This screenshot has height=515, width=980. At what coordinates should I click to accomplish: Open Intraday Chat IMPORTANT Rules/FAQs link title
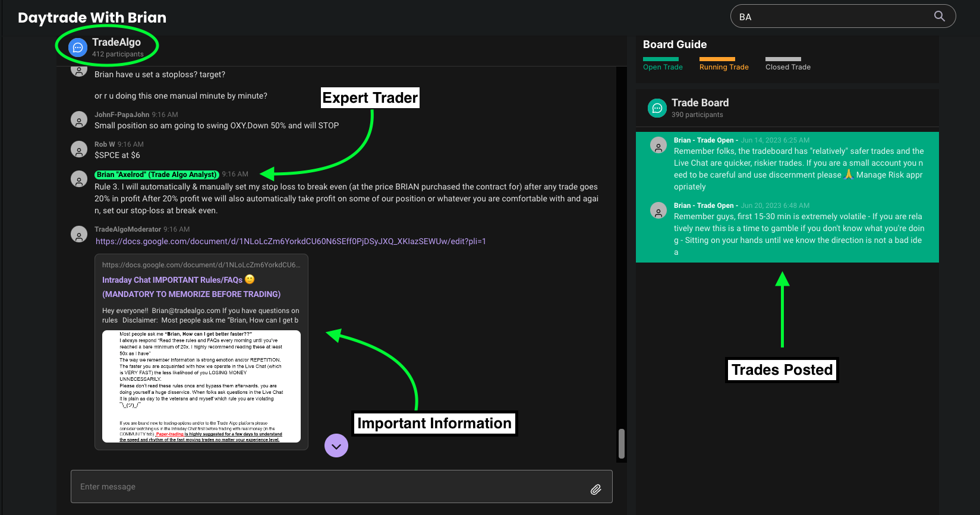[x=172, y=280]
